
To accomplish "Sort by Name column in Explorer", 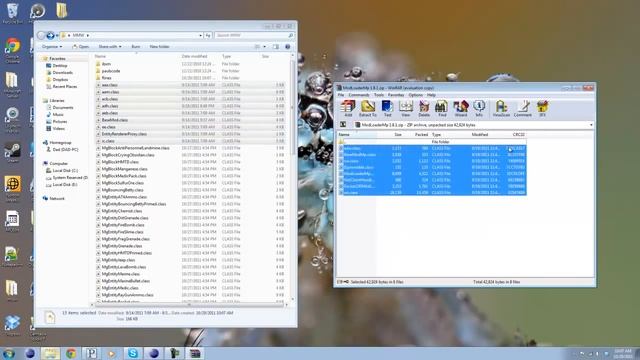I will 100,56.
